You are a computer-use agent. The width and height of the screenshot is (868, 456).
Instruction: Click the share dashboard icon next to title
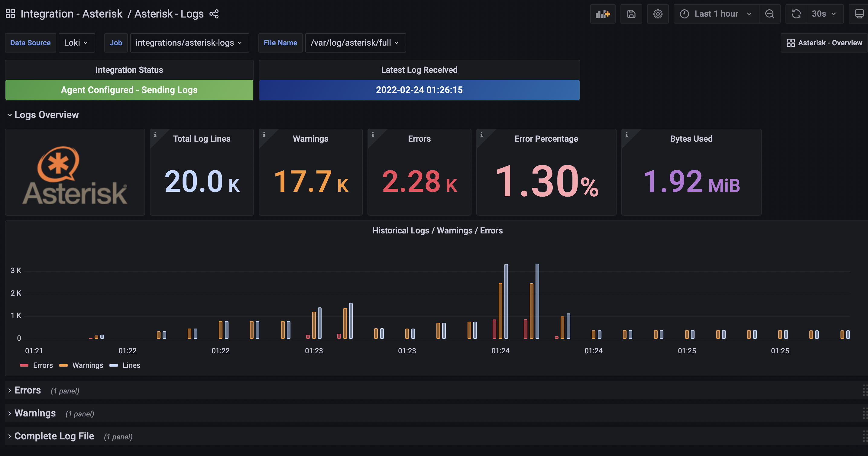[x=214, y=14]
